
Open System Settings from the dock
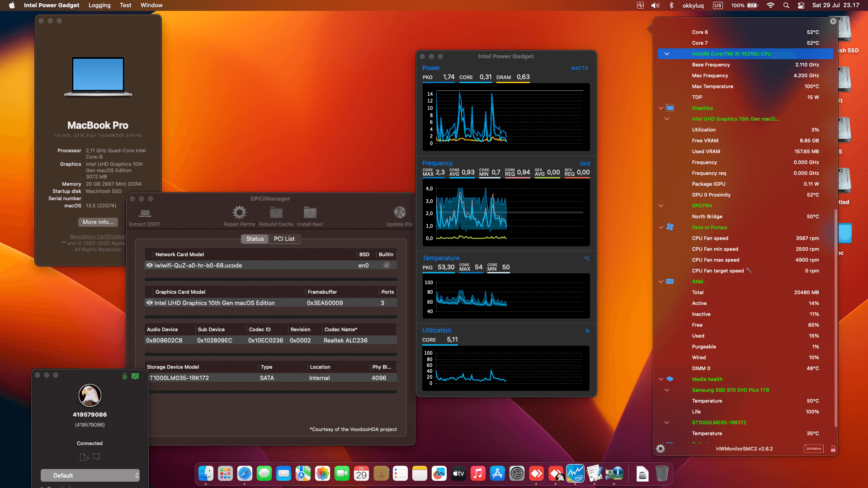tap(517, 474)
